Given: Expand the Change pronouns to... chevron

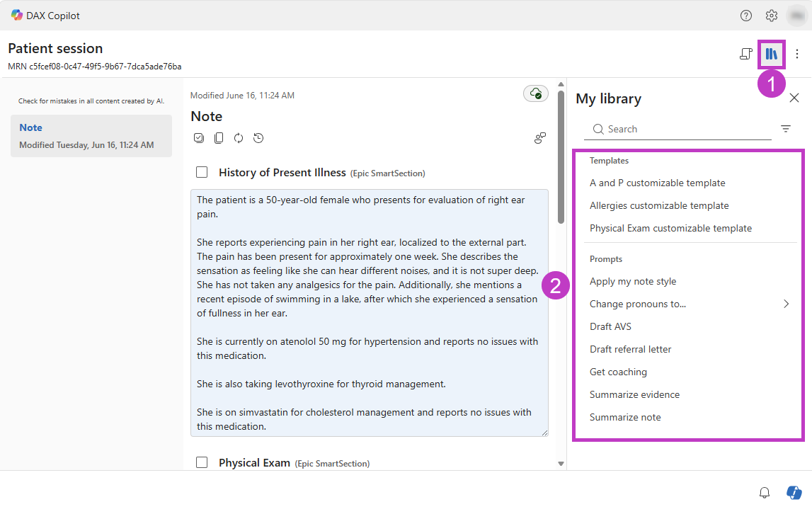Looking at the screenshot, I should pos(786,304).
